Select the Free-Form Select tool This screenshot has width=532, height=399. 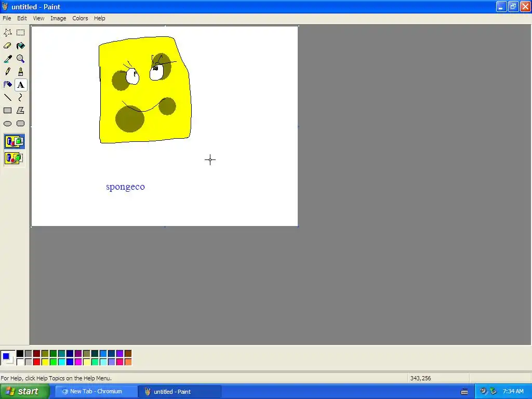(7, 33)
